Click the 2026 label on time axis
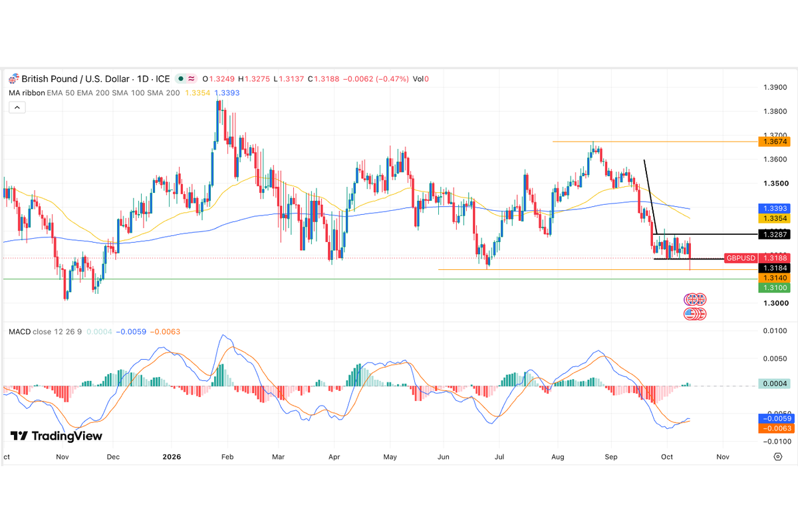This screenshot has height=532, width=798. 172,457
